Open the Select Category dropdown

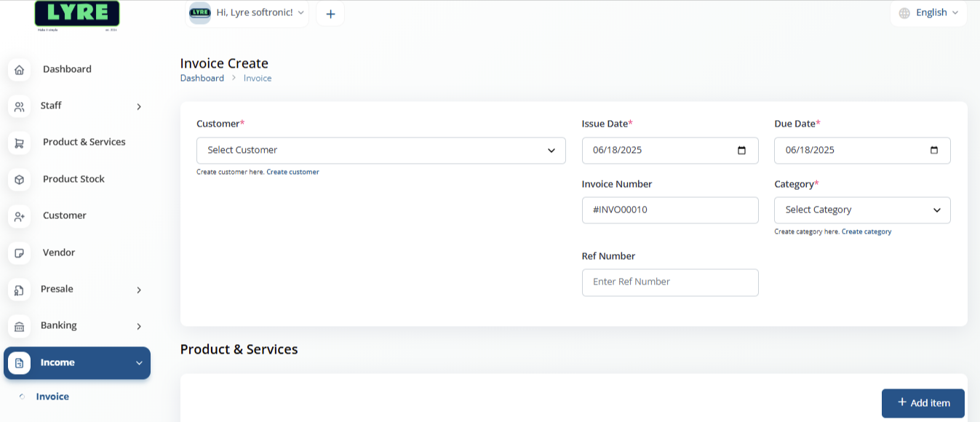(x=862, y=210)
